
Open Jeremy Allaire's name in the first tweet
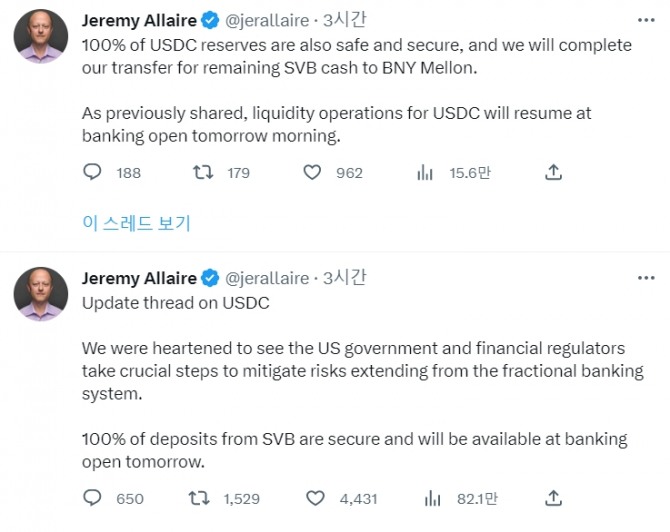139,21
